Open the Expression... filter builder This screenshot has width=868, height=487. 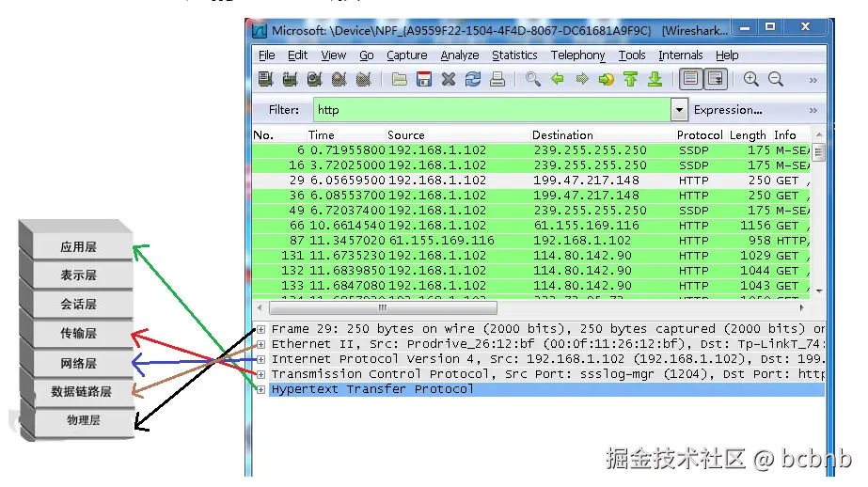coord(727,110)
